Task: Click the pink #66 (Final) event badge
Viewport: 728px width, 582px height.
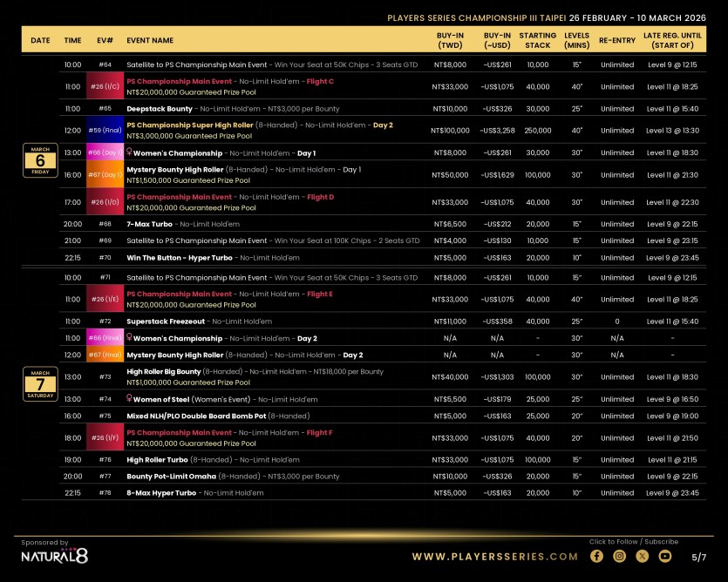Action: (105, 338)
